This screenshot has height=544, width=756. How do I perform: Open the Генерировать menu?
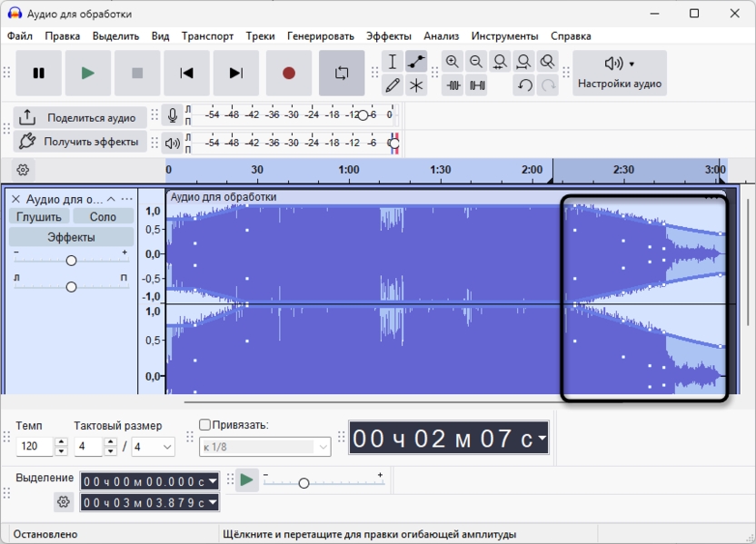pyautogui.click(x=321, y=36)
